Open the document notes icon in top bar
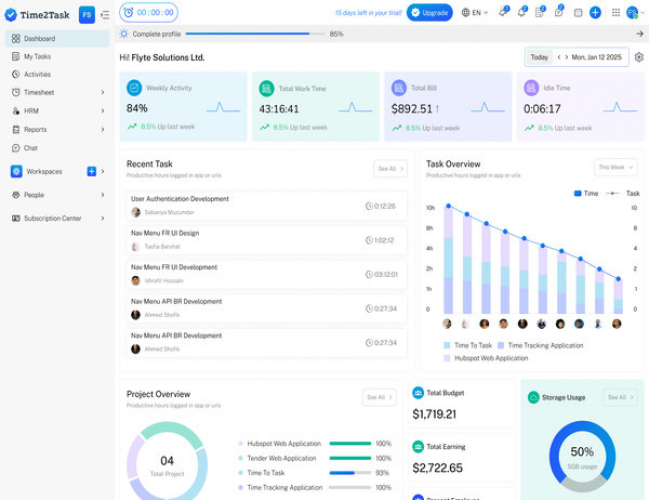 click(x=540, y=12)
